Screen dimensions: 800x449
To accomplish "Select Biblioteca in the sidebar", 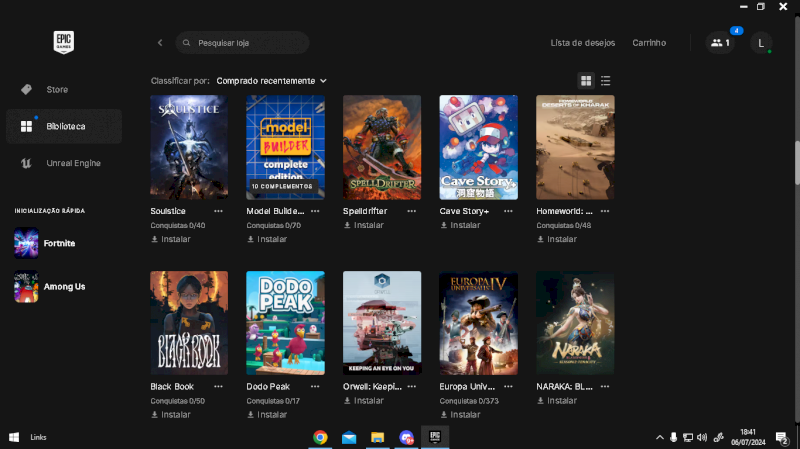I will pyautogui.click(x=64, y=126).
